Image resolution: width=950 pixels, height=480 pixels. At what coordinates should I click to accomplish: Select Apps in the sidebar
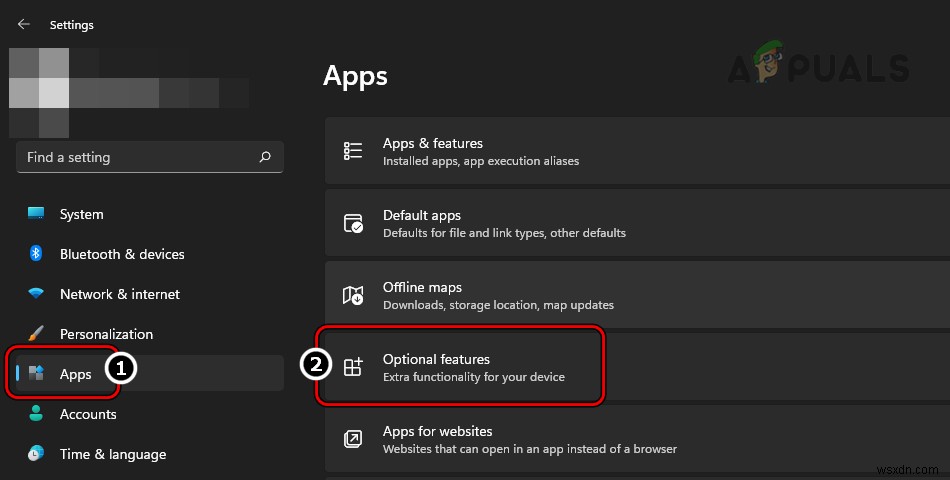click(76, 374)
